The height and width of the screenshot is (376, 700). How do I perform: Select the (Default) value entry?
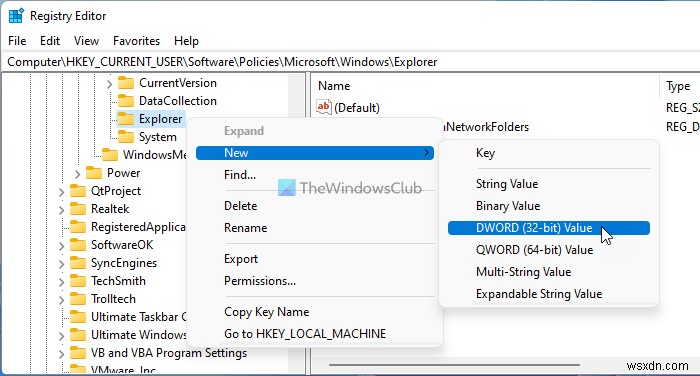point(357,108)
